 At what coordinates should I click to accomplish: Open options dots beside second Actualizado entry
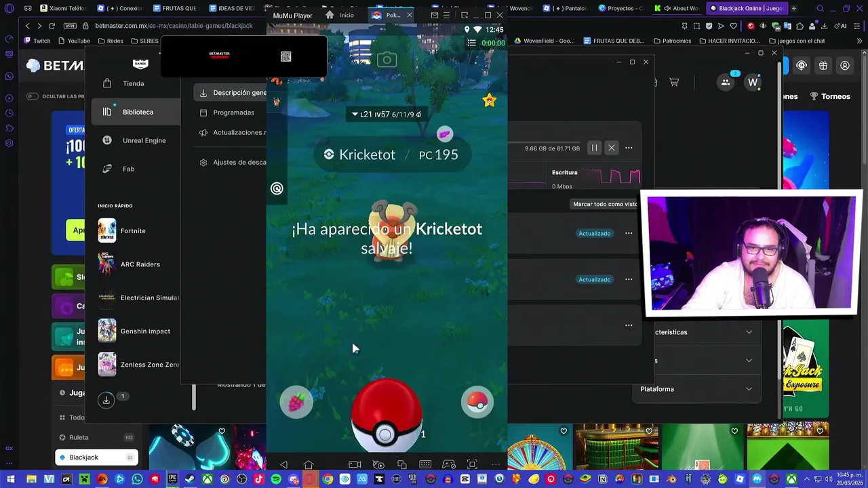point(629,279)
